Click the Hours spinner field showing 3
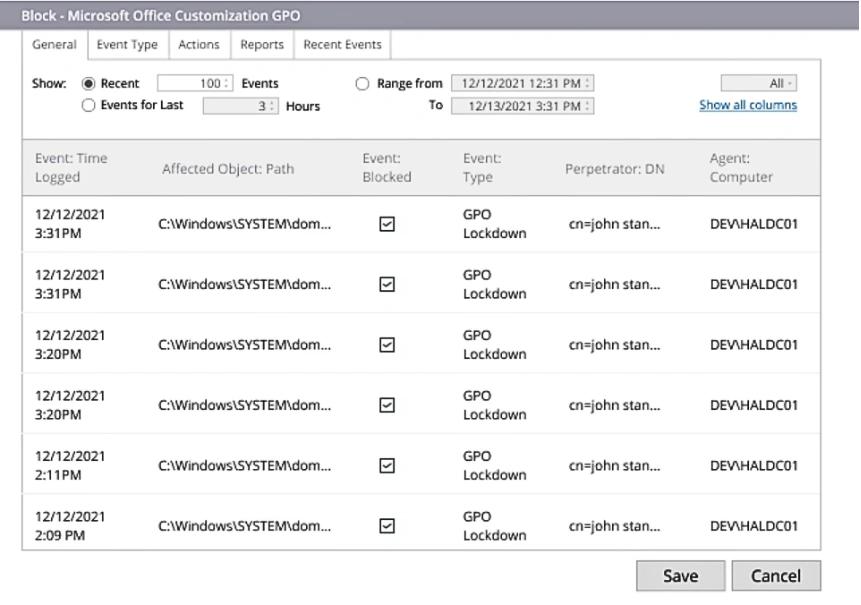Image resolution: width=861 pixels, height=605 pixels. (241, 106)
